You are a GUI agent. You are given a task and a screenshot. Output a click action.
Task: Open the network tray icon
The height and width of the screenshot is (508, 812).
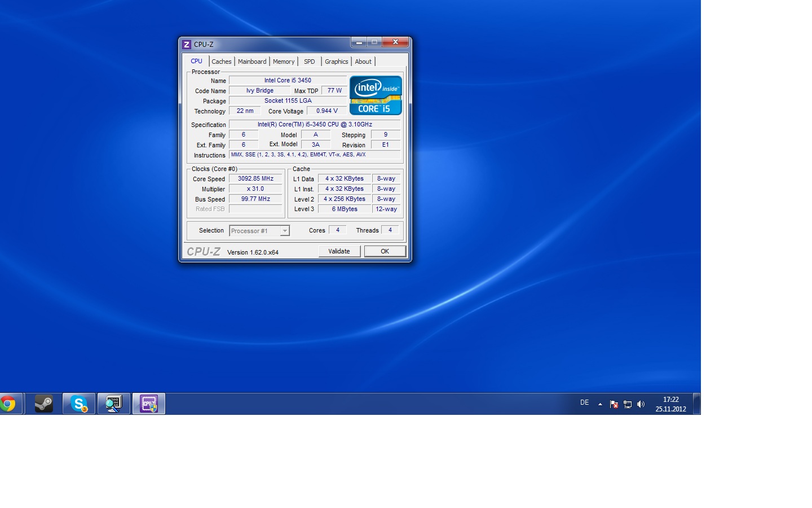tap(628, 404)
